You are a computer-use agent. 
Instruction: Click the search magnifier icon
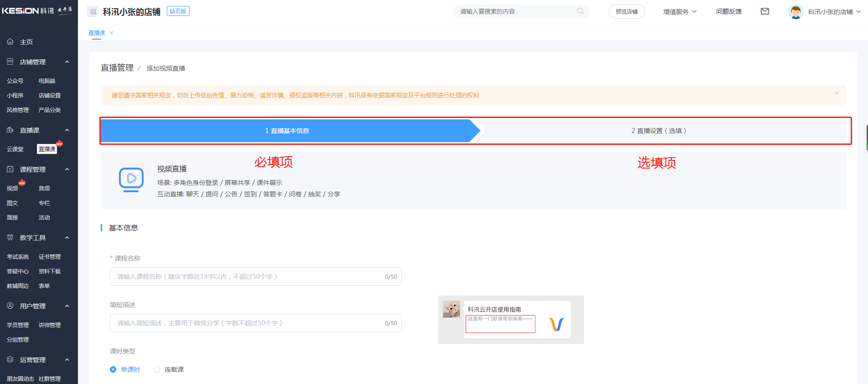(x=580, y=11)
